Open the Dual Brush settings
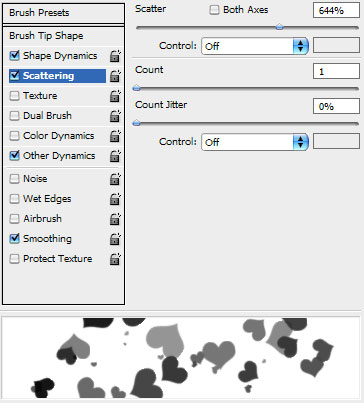The width and height of the screenshot is (364, 403). (x=47, y=116)
